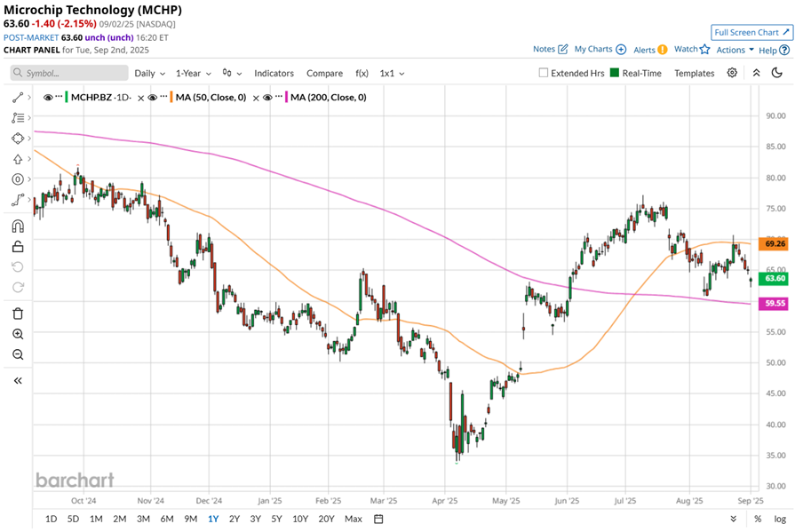Collapse chart header with double up arrows
The width and height of the screenshot is (803, 532).
[756, 73]
